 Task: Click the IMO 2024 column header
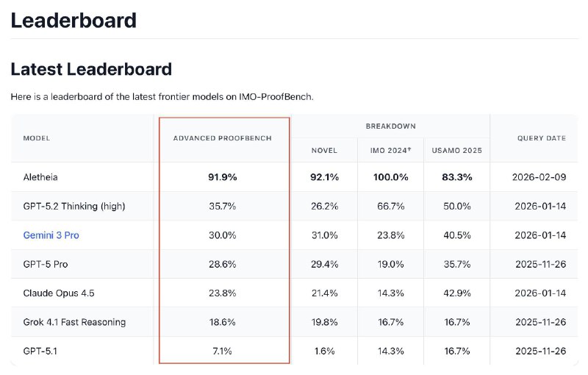coord(390,151)
